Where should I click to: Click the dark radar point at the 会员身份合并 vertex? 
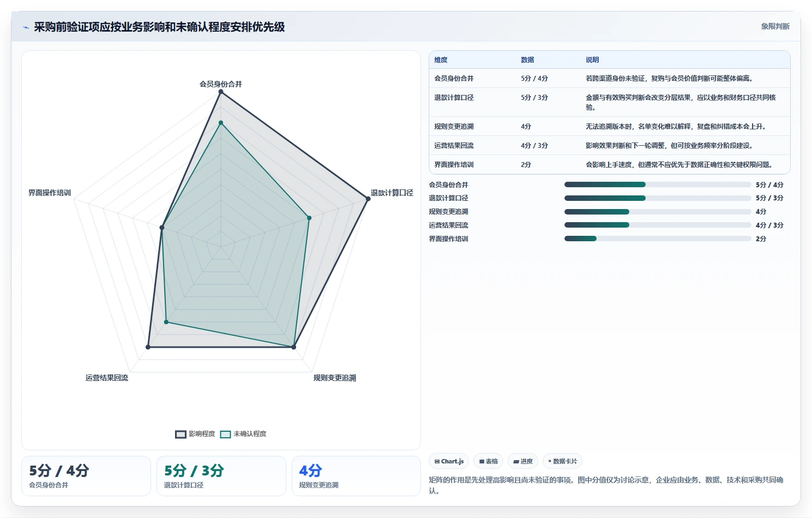pos(221,92)
